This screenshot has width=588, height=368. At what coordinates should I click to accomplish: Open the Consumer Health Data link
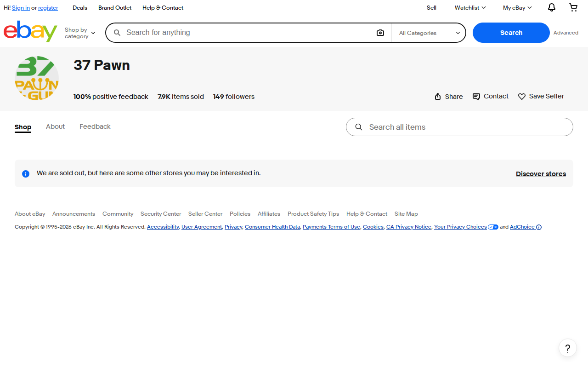click(x=272, y=227)
